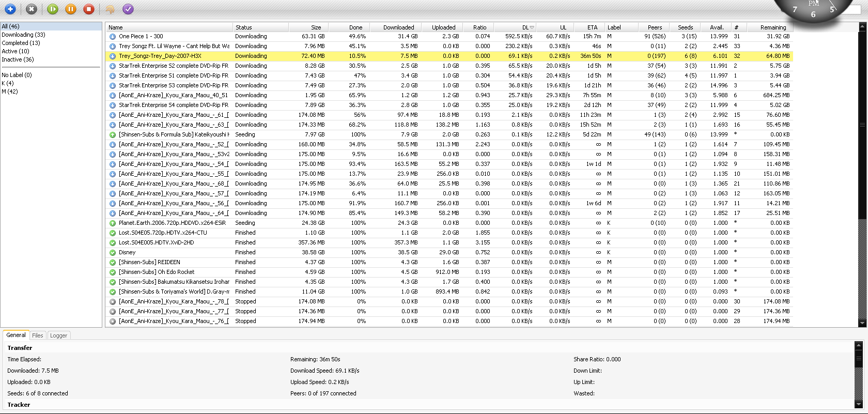Toggle sort arrow on the DL column

[532, 27]
